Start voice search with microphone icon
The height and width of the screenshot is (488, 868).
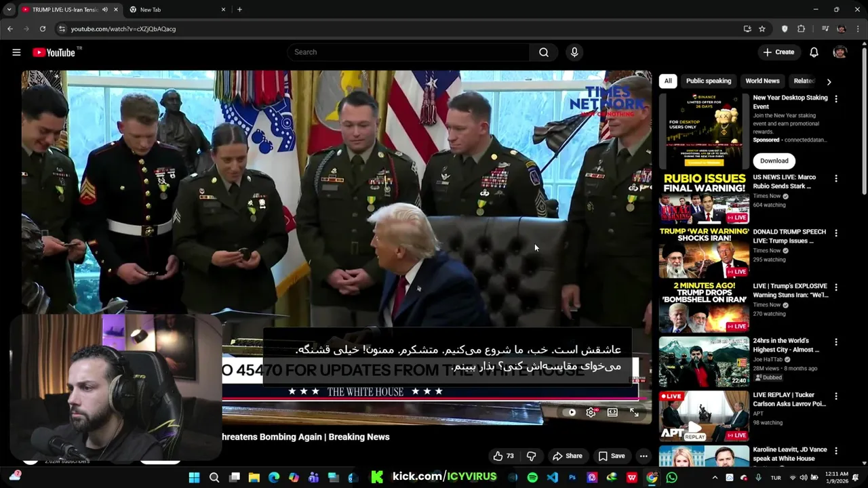[x=574, y=52]
